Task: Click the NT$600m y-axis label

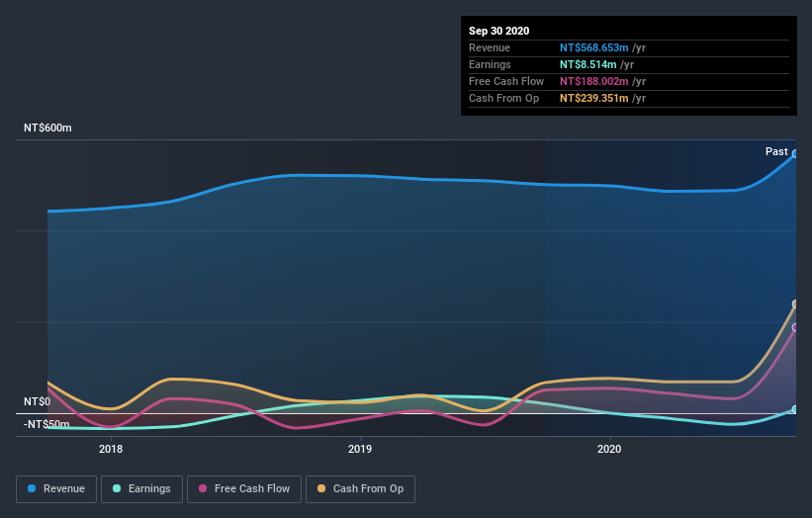Action: (47, 128)
